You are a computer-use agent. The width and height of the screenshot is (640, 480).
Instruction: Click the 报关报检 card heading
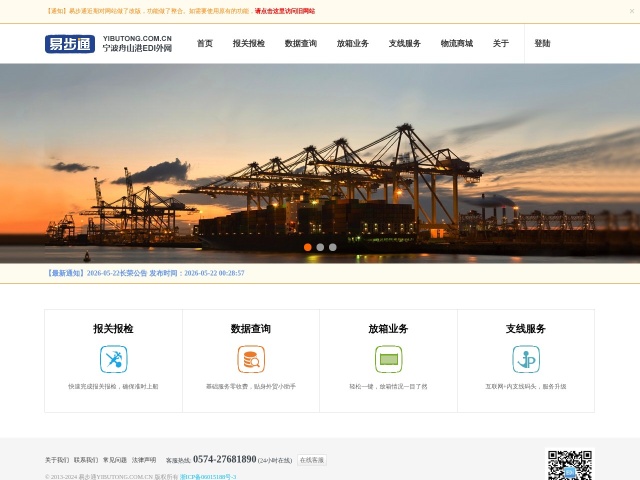click(x=113, y=329)
